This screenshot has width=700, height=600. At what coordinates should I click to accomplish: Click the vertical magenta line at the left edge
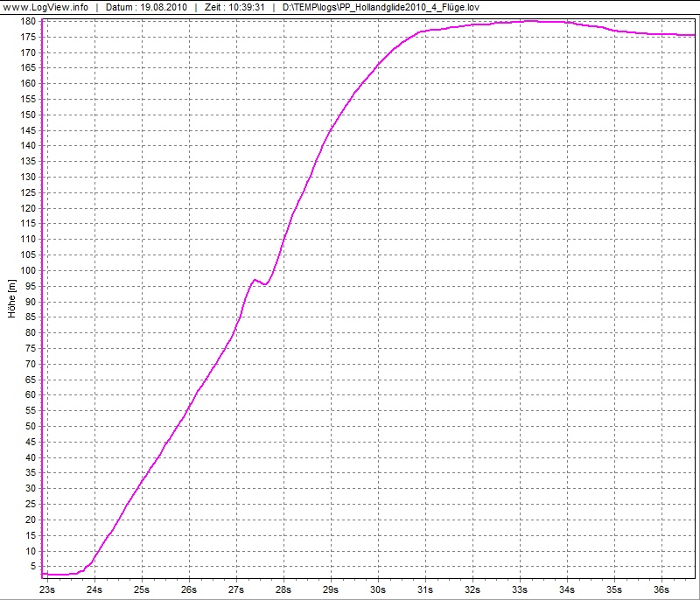[41, 297]
